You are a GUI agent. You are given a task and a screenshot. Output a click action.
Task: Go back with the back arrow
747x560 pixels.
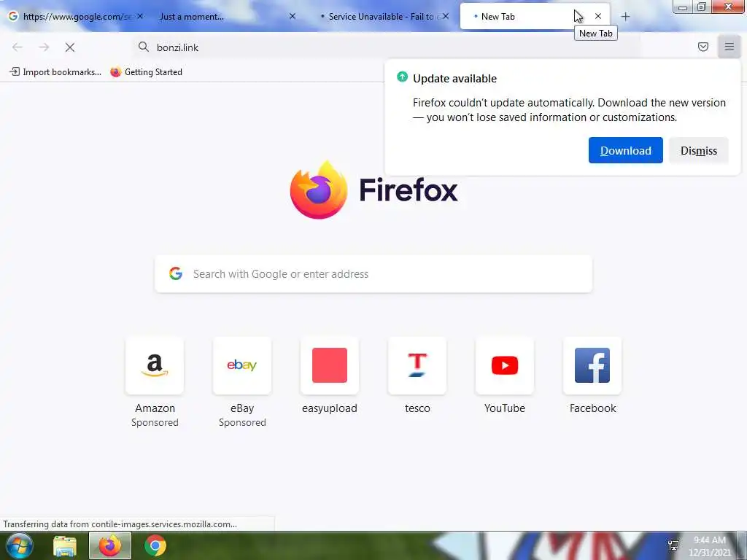tap(18, 47)
